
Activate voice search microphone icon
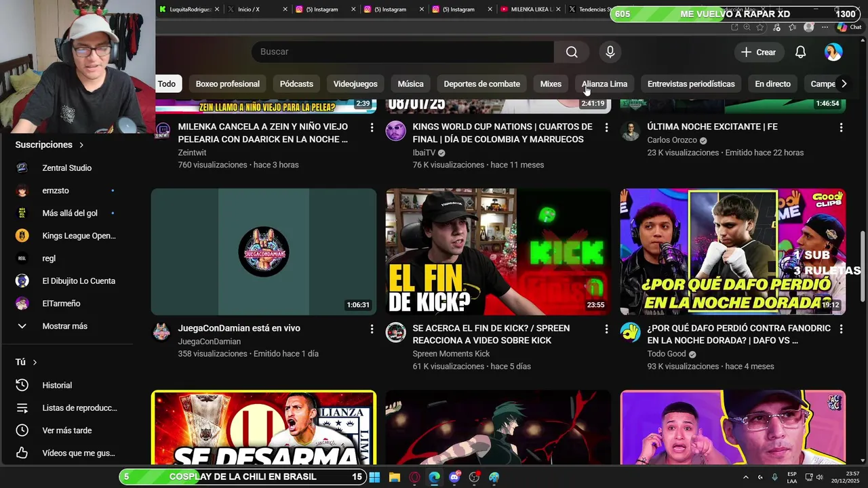[x=610, y=52]
